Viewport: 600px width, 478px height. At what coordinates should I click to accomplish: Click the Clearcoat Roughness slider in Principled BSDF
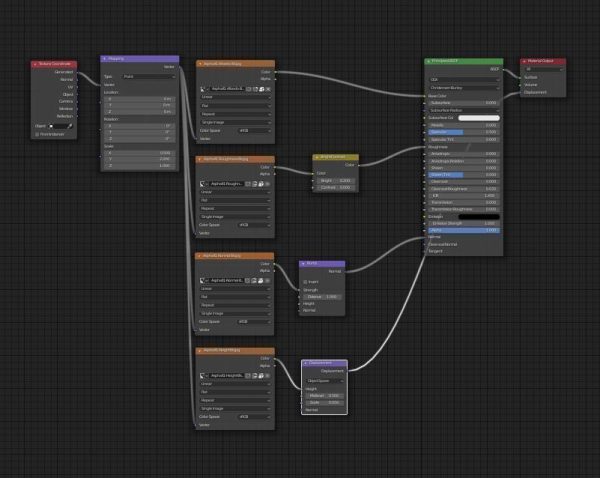pyautogui.click(x=464, y=189)
